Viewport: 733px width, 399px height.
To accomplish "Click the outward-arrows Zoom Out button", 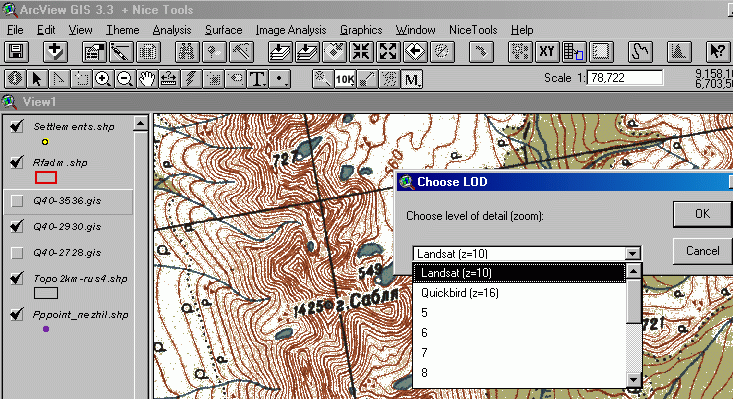I will click(x=388, y=52).
